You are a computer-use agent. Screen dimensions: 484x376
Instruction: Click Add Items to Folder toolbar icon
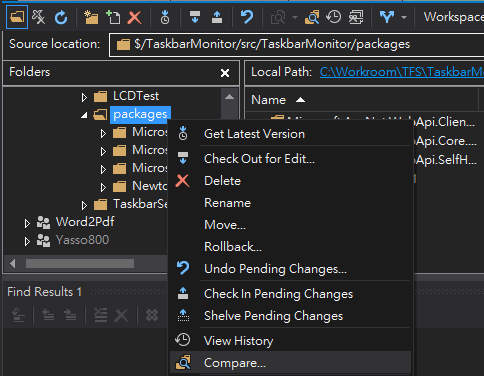coord(113,17)
